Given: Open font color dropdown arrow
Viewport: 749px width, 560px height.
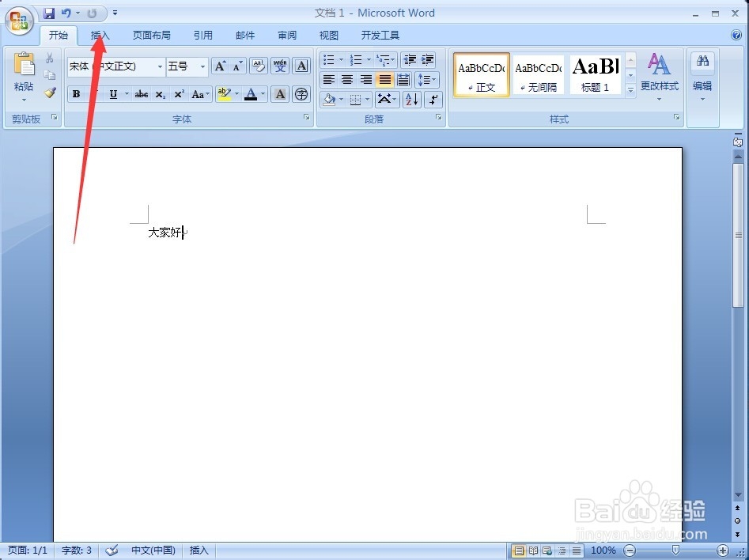Looking at the screenshot, I should [x=263, y=94].
